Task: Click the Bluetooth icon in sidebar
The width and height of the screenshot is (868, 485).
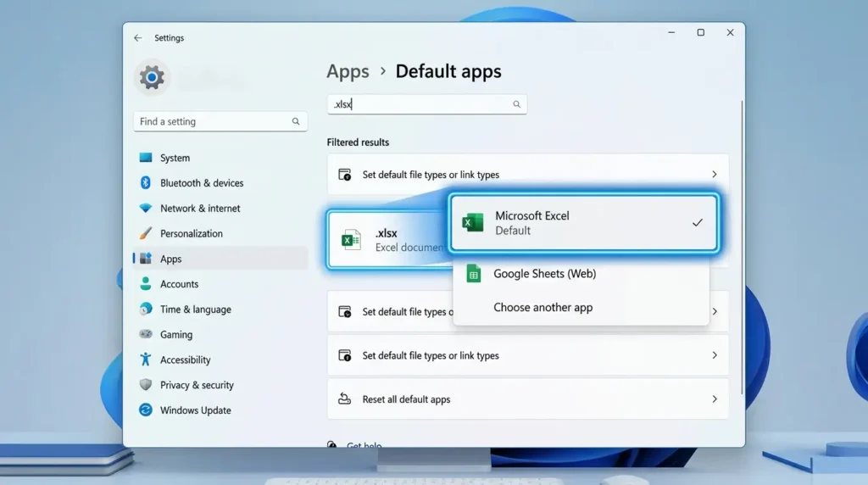Action: pyautogui.click(x=146, y=182)
